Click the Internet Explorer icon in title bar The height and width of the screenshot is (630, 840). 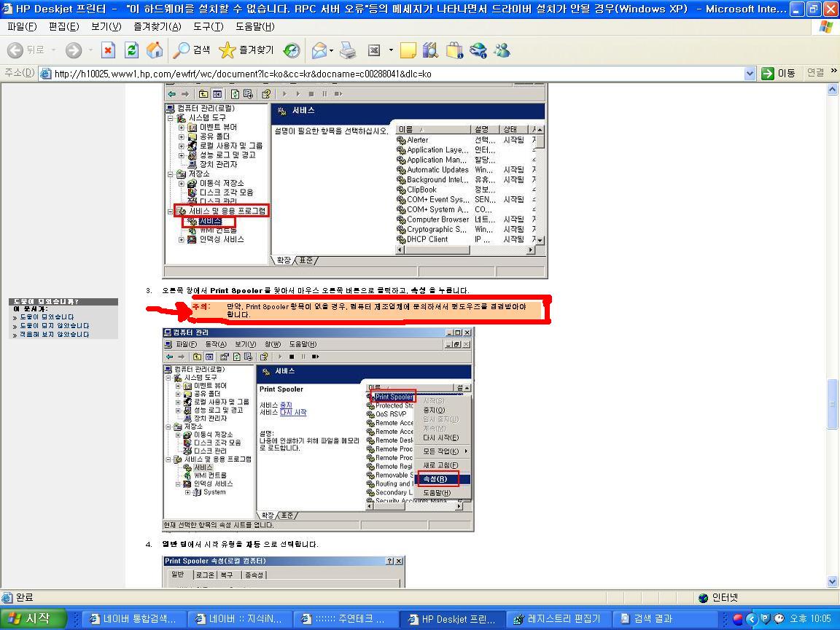(7, 9)
